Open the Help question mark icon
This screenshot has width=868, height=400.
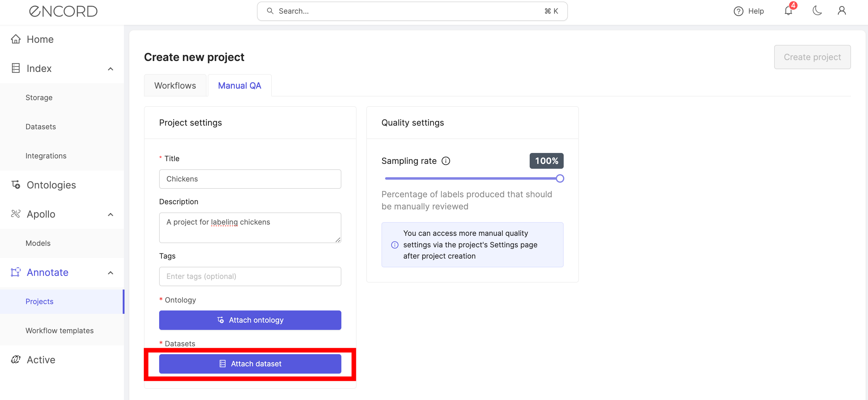coord(738,11)
